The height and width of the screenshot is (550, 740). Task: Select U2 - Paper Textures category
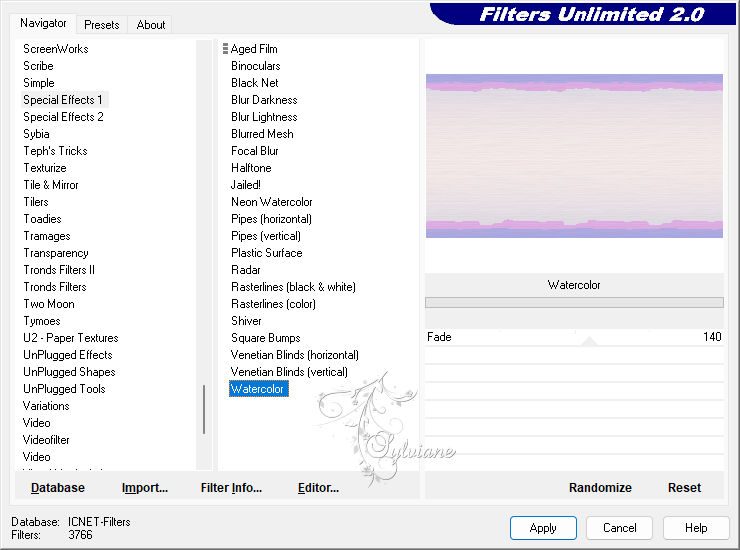[x=71, y=338]
